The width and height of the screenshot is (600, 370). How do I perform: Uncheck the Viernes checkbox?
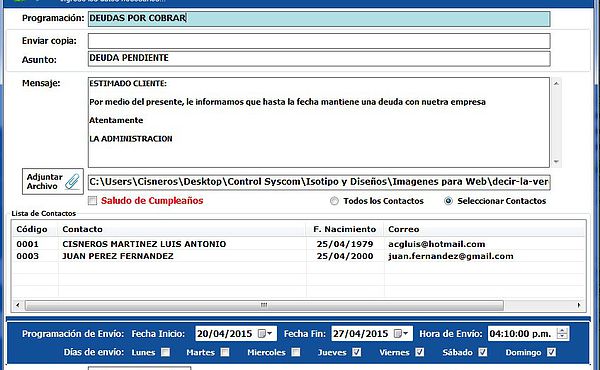click(x=420, y=352)
